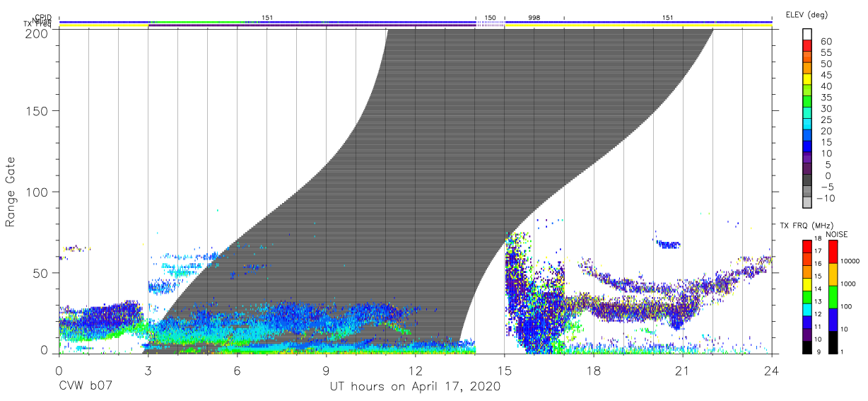This screenshot has height=401, width=868.
Task: Select the "60" value on the ELEV scale
Action: tap(826, 42)
